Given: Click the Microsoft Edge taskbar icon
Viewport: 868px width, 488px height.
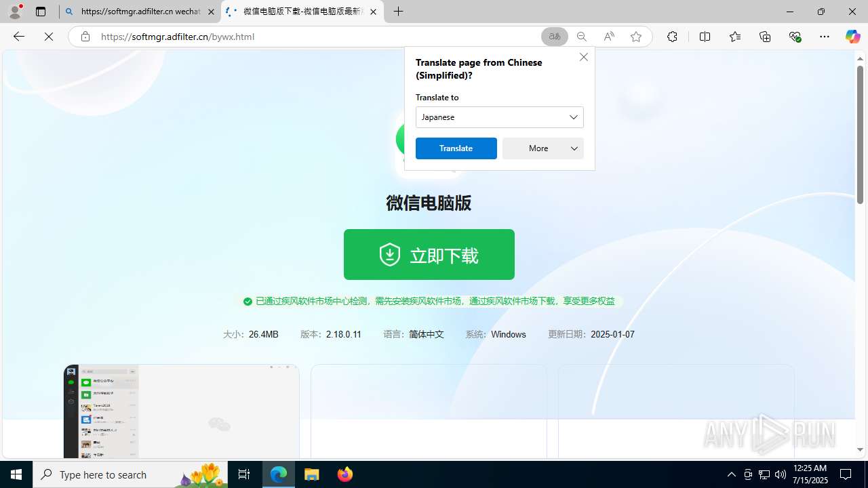Looking at the screenshot, I should (x=279, y=474).
